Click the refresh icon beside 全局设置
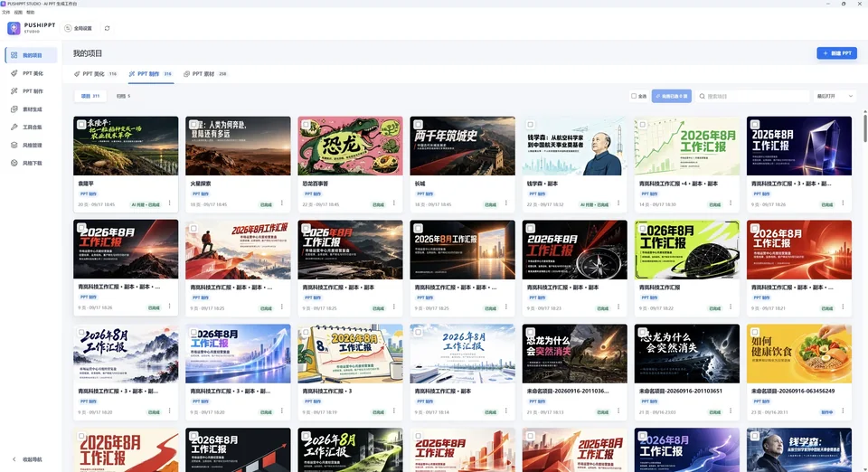Screen dimensions: 868x472 click(x=107, y=28)
